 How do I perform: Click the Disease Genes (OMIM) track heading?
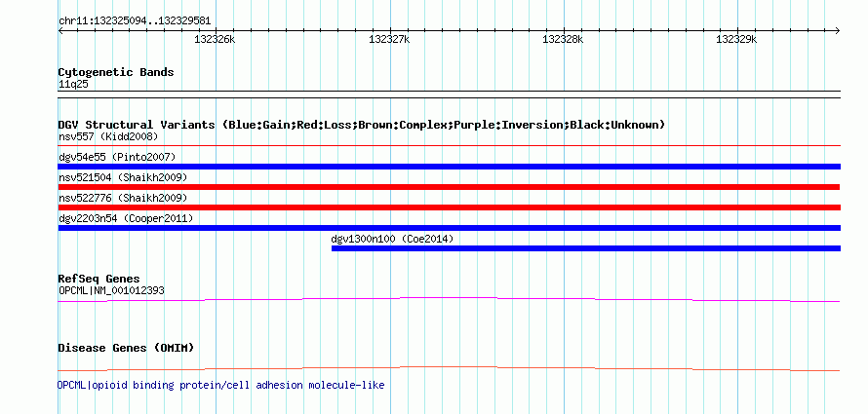[x=126, y=348]
